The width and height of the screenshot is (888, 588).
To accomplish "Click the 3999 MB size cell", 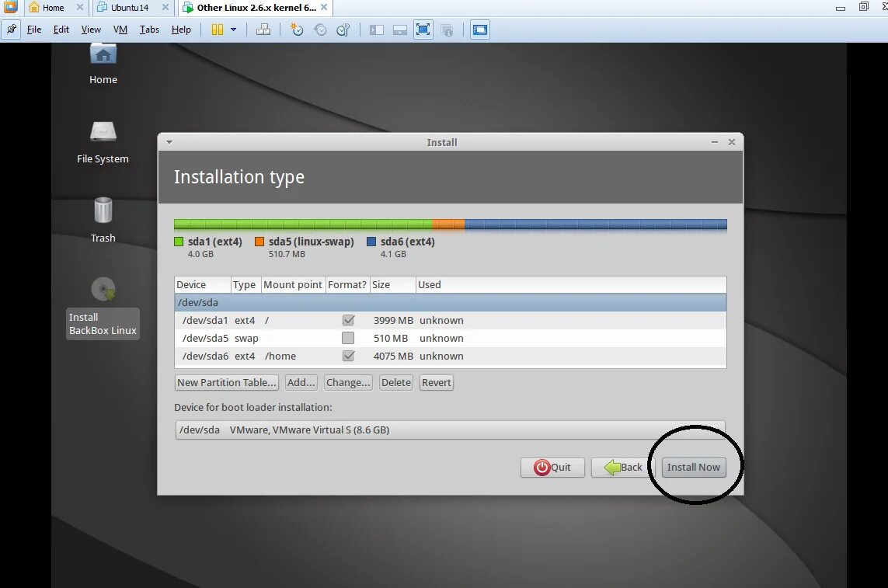I will point(393,320).
